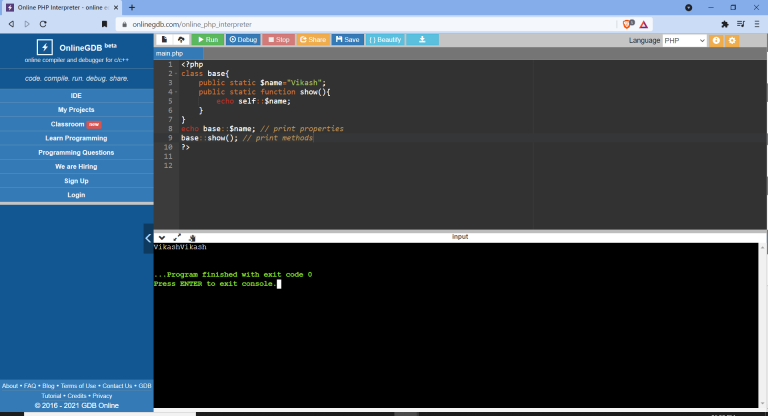
Task: Click Login in sidebar
Action: [x=76, y=195]
